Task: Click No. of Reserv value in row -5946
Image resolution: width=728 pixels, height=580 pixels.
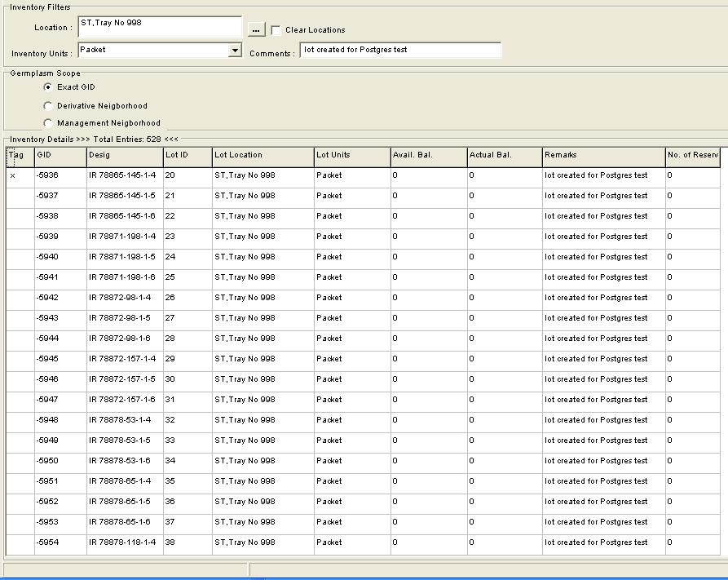Action: click(x=693, y=382)
